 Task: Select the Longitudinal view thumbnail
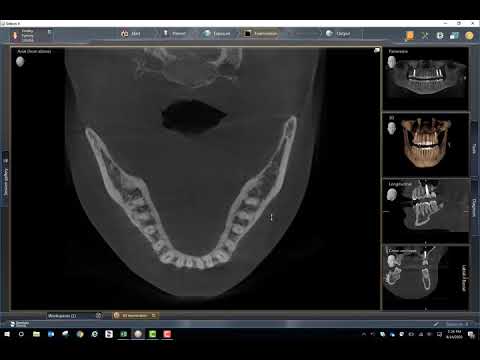(426, 211)
